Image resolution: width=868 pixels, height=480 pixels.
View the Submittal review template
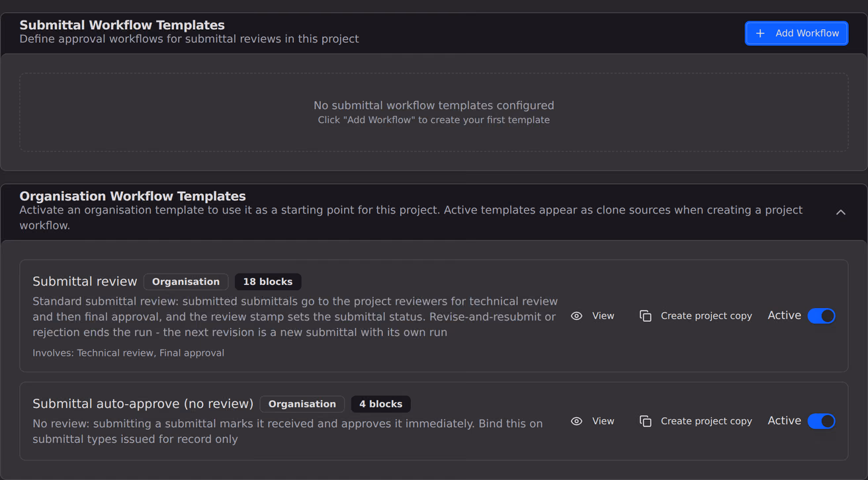point(593,316)
